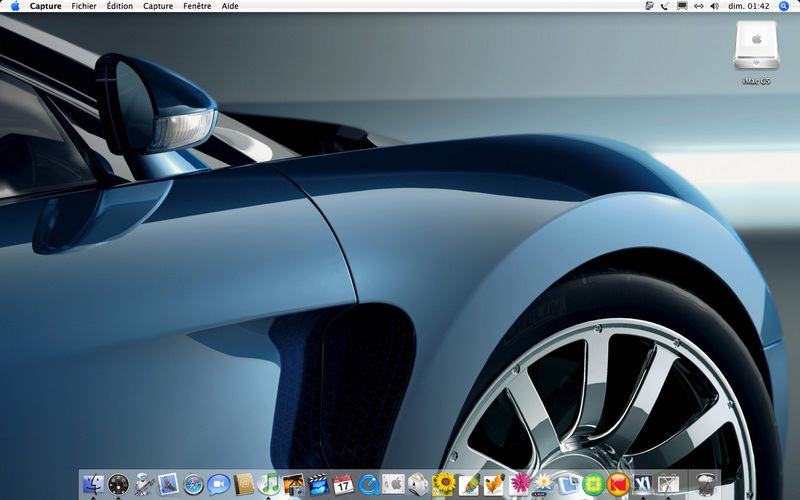Open the sunflower app in Dock
800x500 pixels.
(443, 484)
